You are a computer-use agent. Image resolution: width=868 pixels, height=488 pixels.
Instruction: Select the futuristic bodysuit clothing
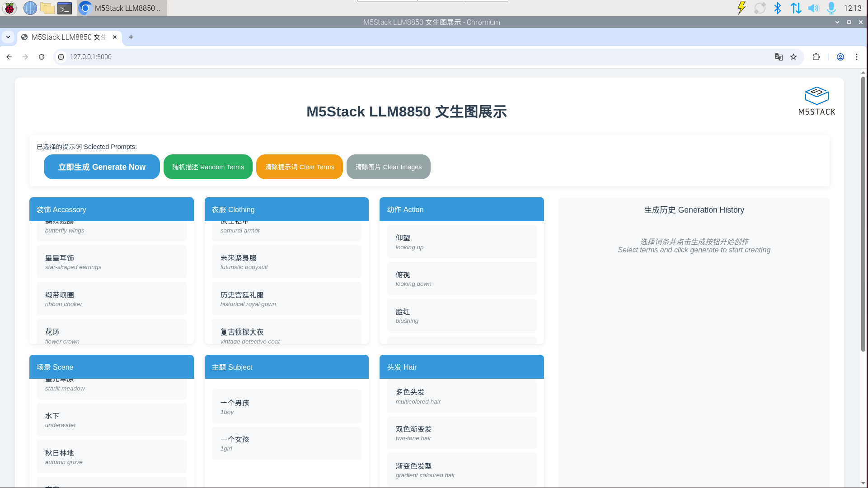click(x=286, y=262)
